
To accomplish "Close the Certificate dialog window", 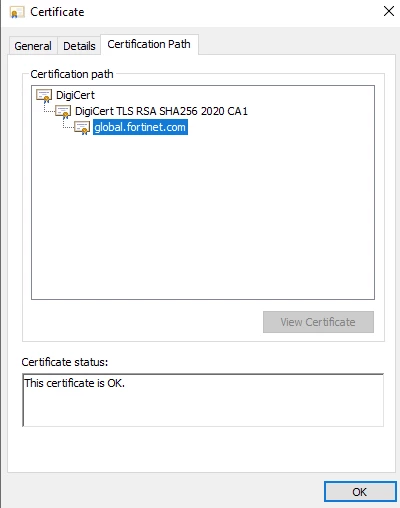I will [389, 11].
